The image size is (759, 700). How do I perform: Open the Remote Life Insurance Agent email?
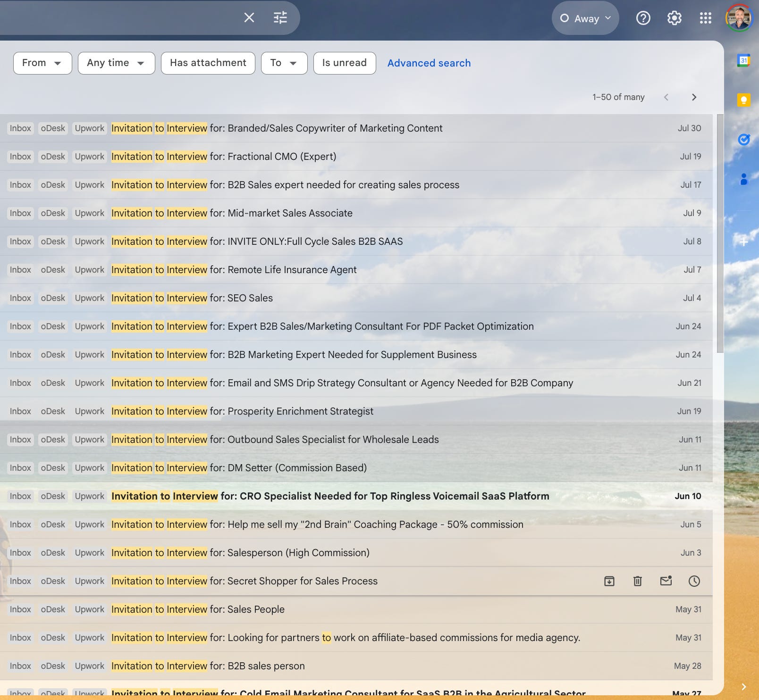(356, 270)
